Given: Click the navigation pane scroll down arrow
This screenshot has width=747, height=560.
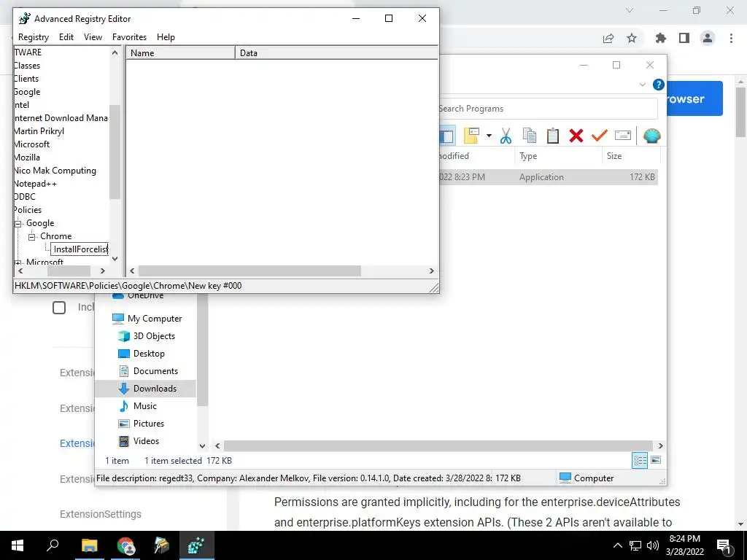Looking at the screenshot, I should pyautogui.click(x=203, y=446).
